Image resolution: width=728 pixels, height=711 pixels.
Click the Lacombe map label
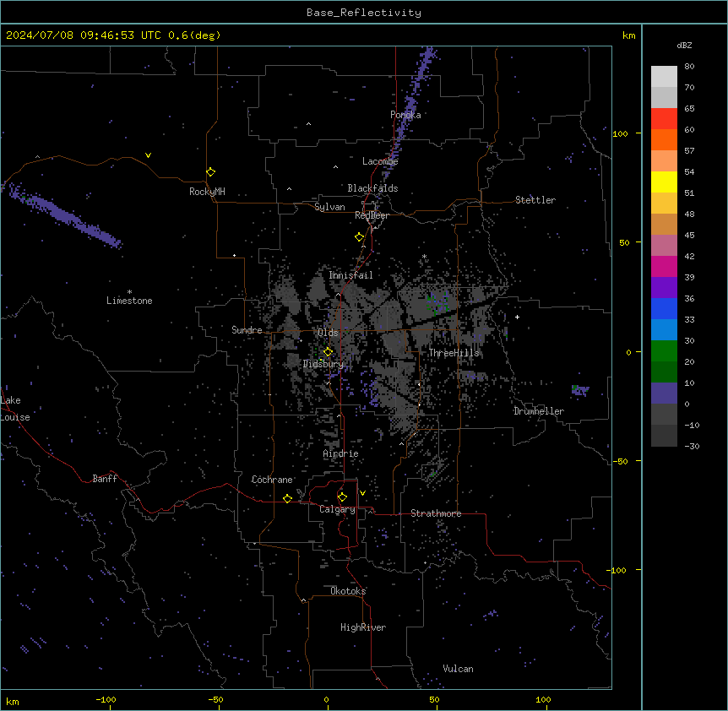tap(380, 161)
